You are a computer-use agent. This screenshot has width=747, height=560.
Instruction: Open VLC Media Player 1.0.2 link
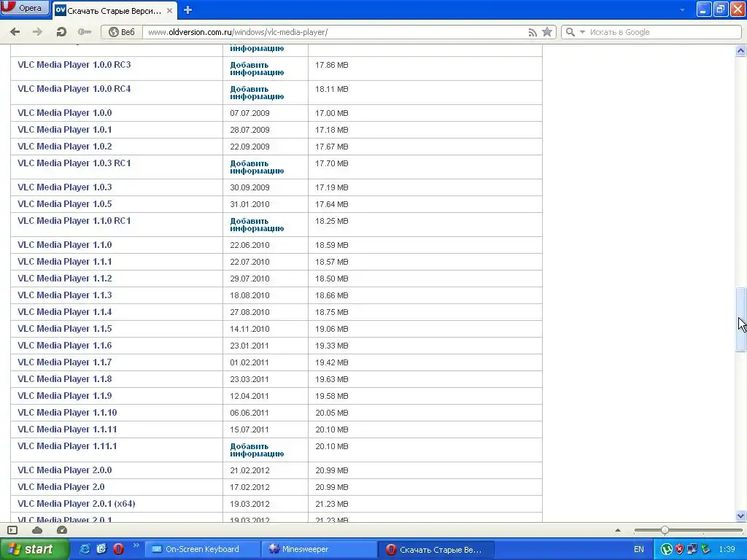65,146
